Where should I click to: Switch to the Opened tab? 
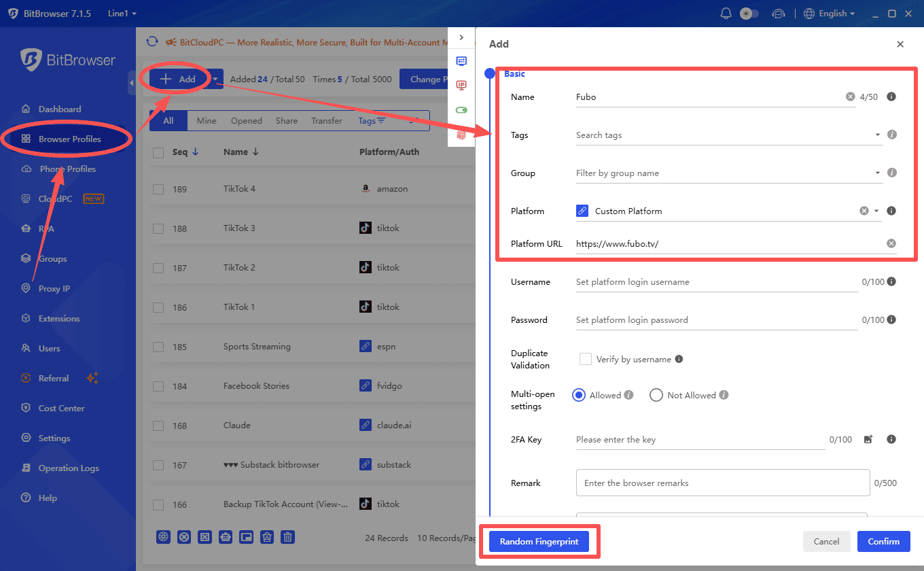tap(247, 121)
